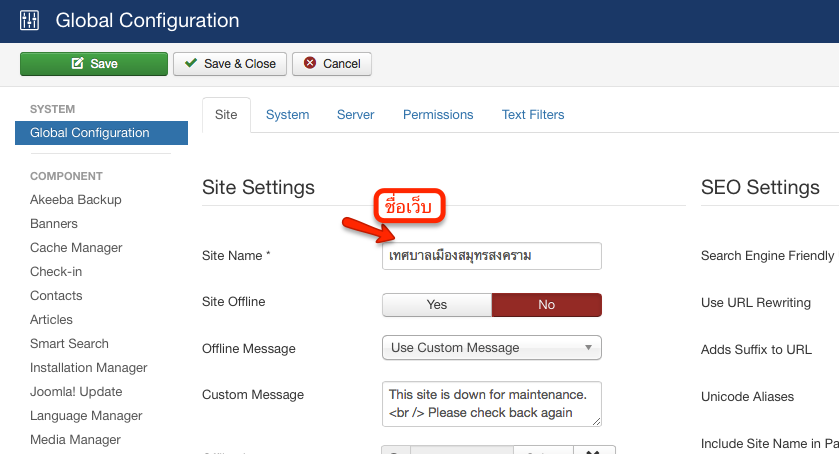Click the red Cancel X icon

pyautogui.click(x=310, y=63)
